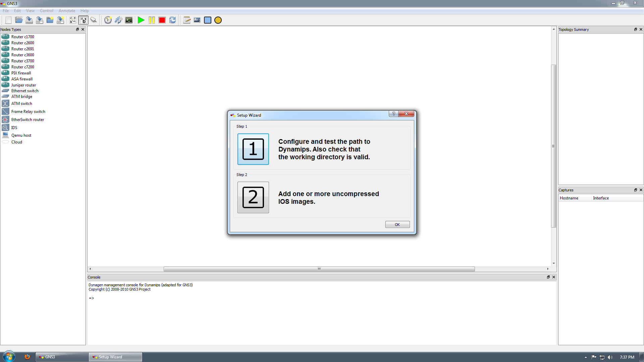Select Router c1700 node type
The image size is (644, 362).
[x=43, y=37]
